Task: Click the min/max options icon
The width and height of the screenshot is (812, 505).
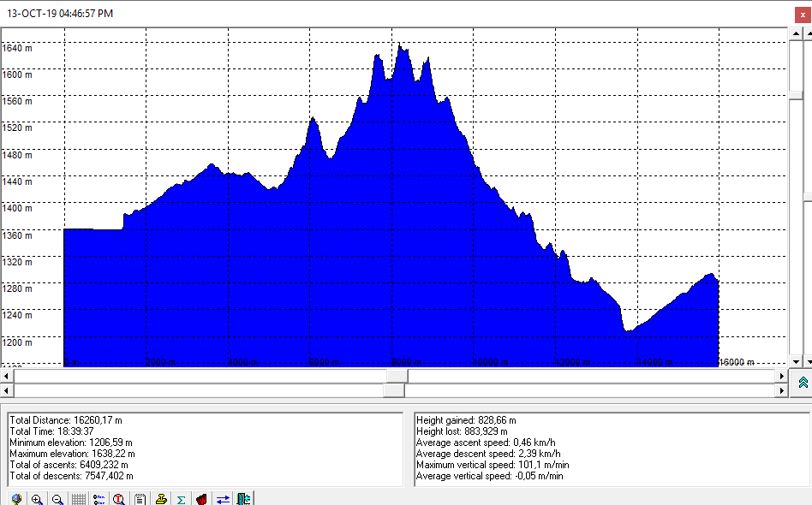Action: (99, 499)
